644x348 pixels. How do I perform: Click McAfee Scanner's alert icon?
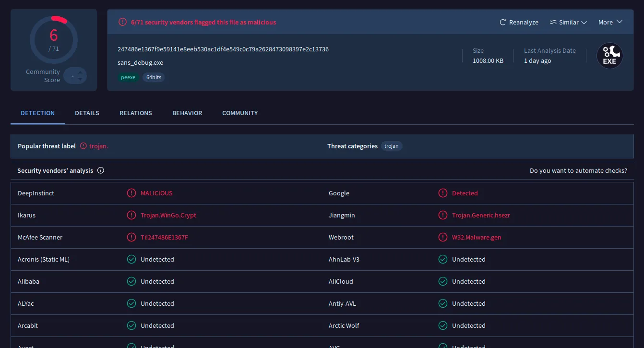coord(131,237)
